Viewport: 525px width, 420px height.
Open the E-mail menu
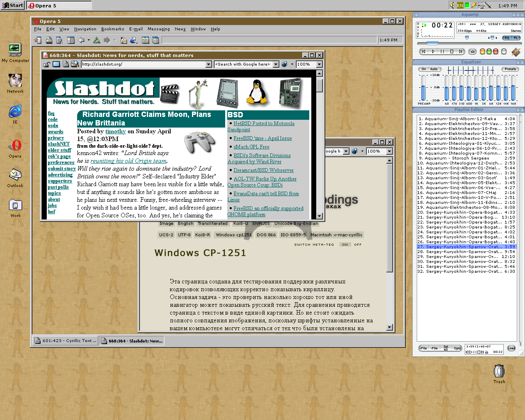point(136,29)
